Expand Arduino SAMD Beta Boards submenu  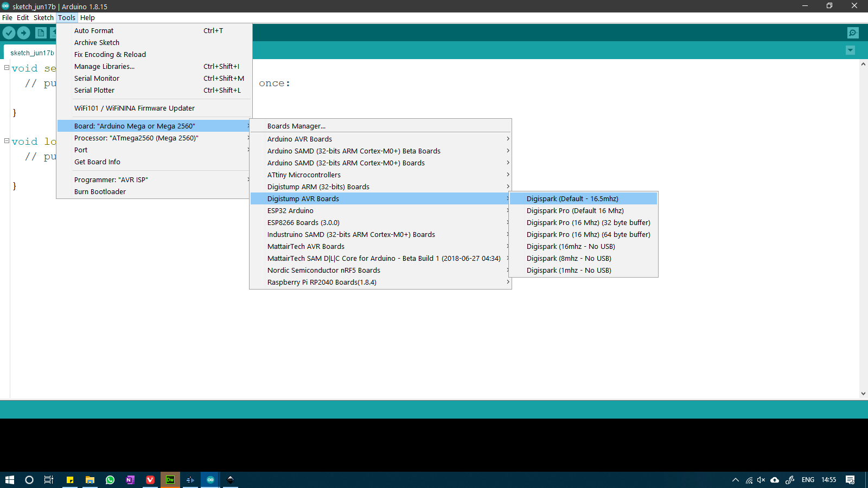tap(380, 151)
